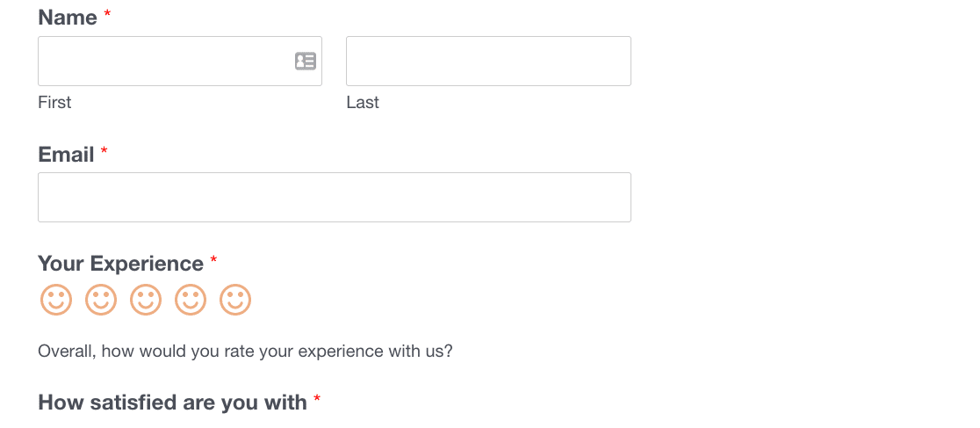Select the second smiley face rating

click(x=101, y=300)
